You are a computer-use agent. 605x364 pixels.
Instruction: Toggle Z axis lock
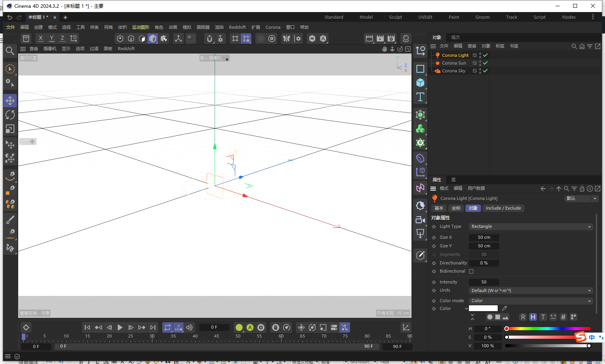pyautogui.click(x=62, y=38)
